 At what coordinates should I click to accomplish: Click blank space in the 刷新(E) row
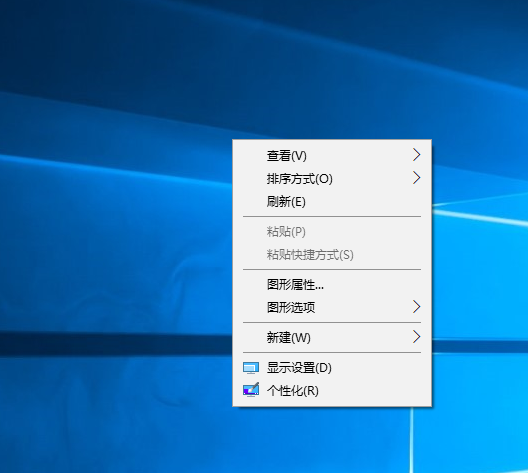pyautogui.click(x=364, y=201)
